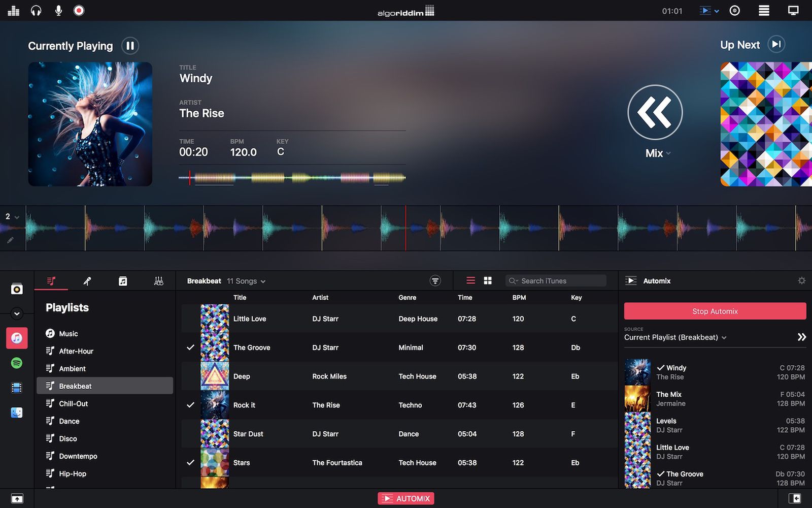
Task: Open the video source icon in the sidebar
Action: pyautogui.click(x=17, y=388)
